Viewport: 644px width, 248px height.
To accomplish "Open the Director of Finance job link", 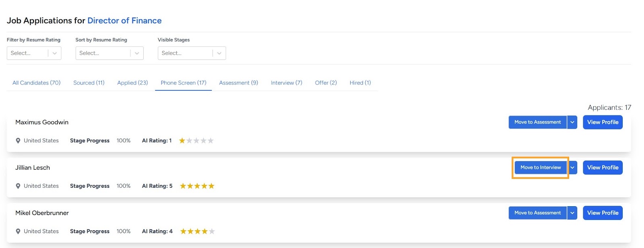I will pos(124,20).
